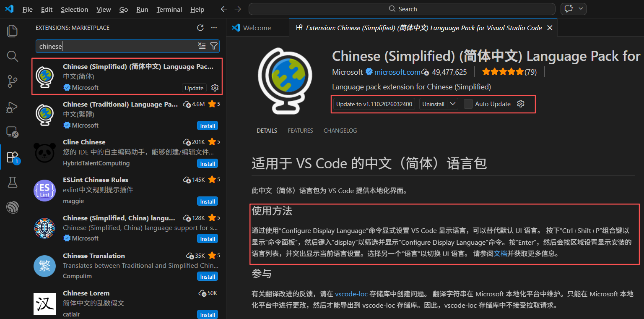Go back with the left arrow
644x319 pixels.
click(x=224, y=9)
